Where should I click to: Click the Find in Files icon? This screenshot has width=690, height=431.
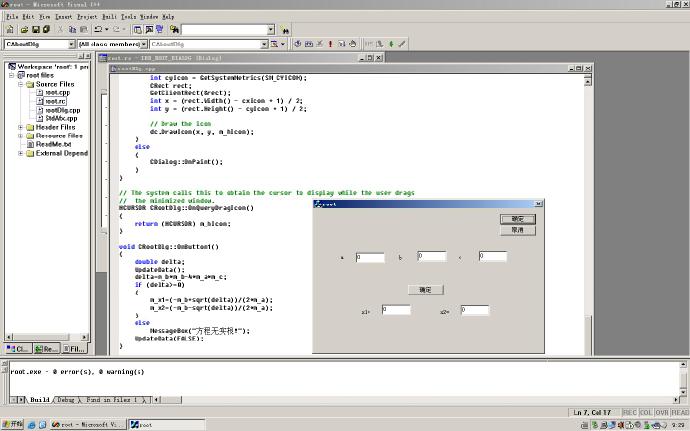(x=174, y=29)
